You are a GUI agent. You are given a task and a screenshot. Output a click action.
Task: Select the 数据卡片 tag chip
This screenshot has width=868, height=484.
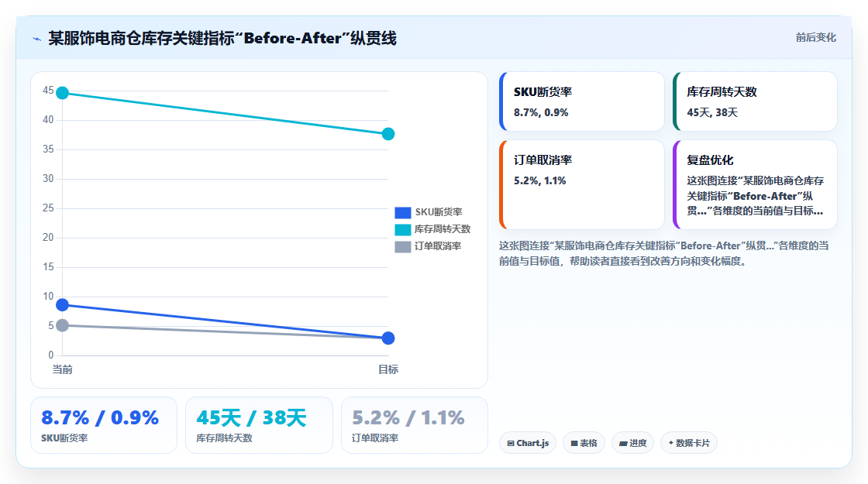tap(689, 443)
